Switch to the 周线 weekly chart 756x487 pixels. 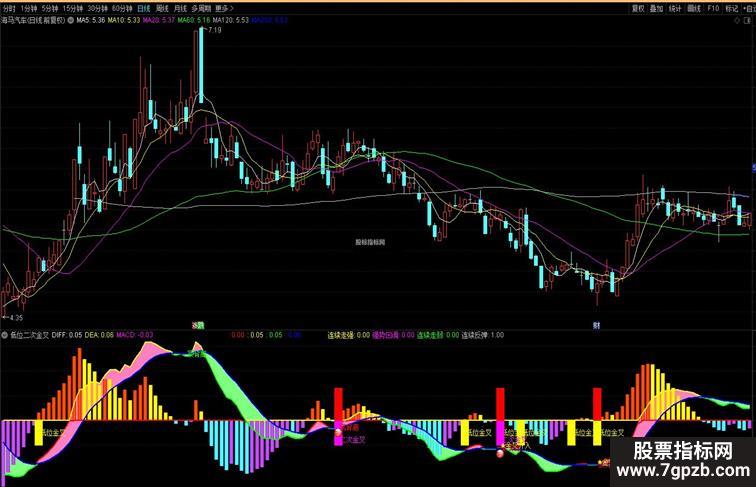[x=162, y=8]
